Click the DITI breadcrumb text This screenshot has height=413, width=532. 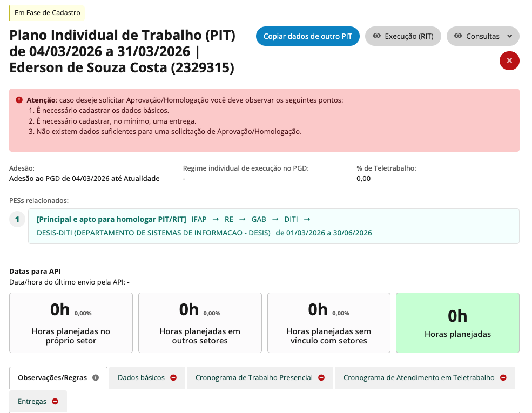point(291,219)
